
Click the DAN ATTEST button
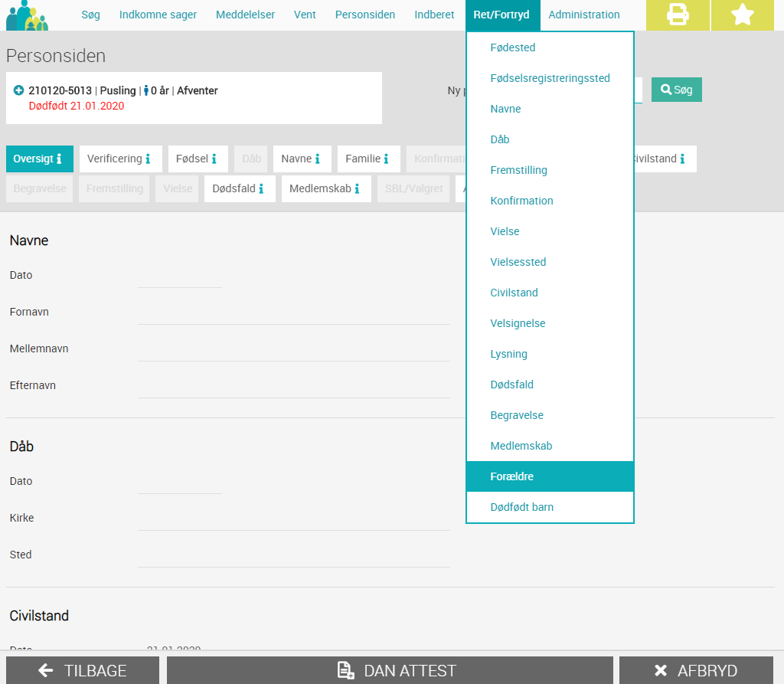390,670
